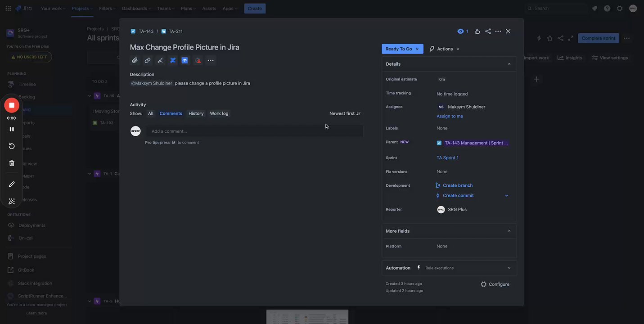Open the Teams menu

[166, 9]
